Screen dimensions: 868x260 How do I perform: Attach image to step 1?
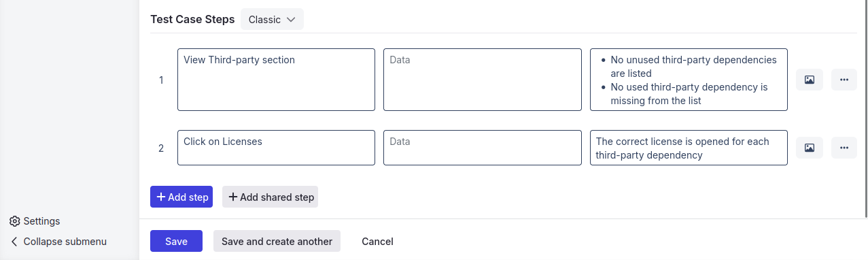[x=810, y=80]
